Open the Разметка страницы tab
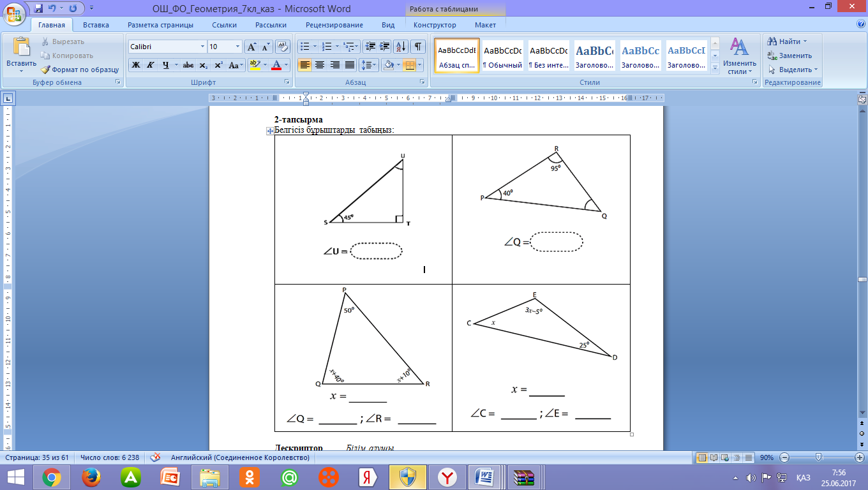This screenshot has width=868, height=490. point(160,25)
